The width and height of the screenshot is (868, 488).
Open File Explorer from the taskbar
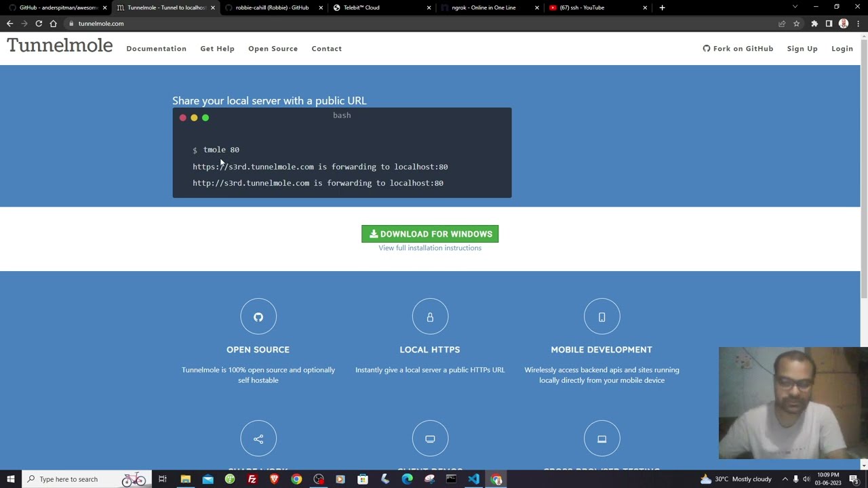tap(185, 479)
